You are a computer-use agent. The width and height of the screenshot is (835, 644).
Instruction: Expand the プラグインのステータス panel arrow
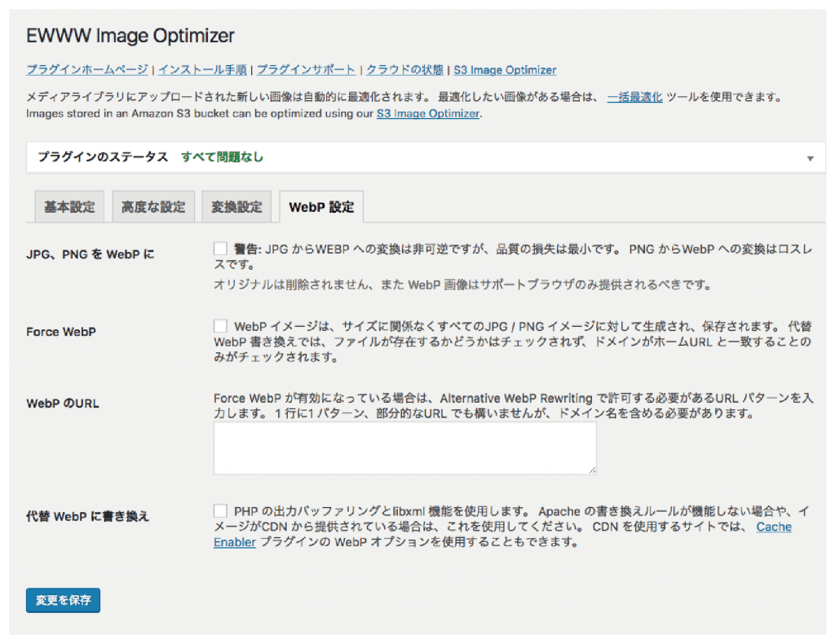click(x=810, y=158)
